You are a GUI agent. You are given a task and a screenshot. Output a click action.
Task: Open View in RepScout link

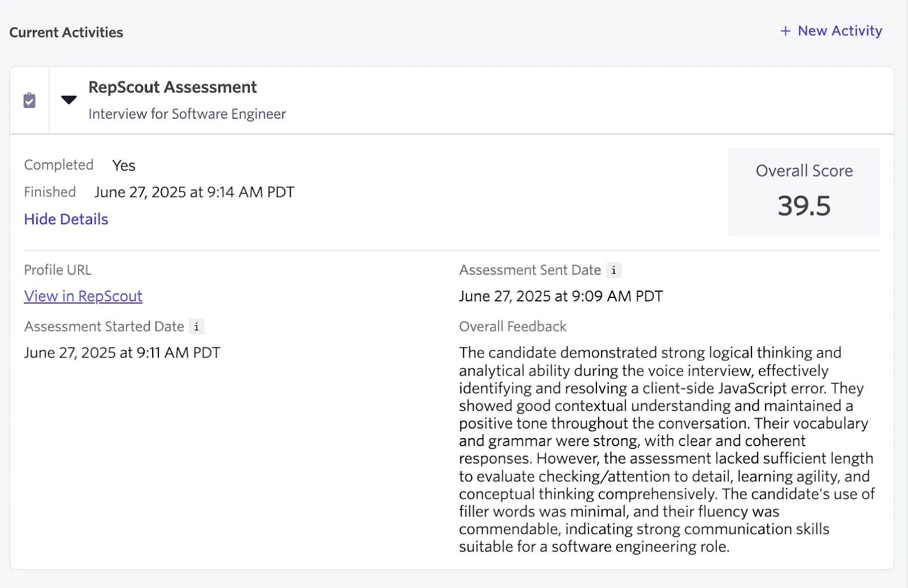(x=83, y=296)
